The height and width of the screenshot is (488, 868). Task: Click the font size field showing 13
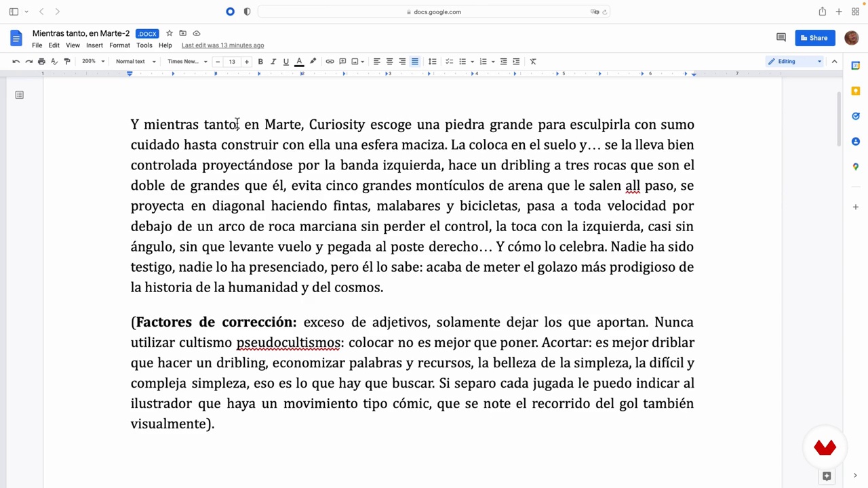click(x=232, y=62)
